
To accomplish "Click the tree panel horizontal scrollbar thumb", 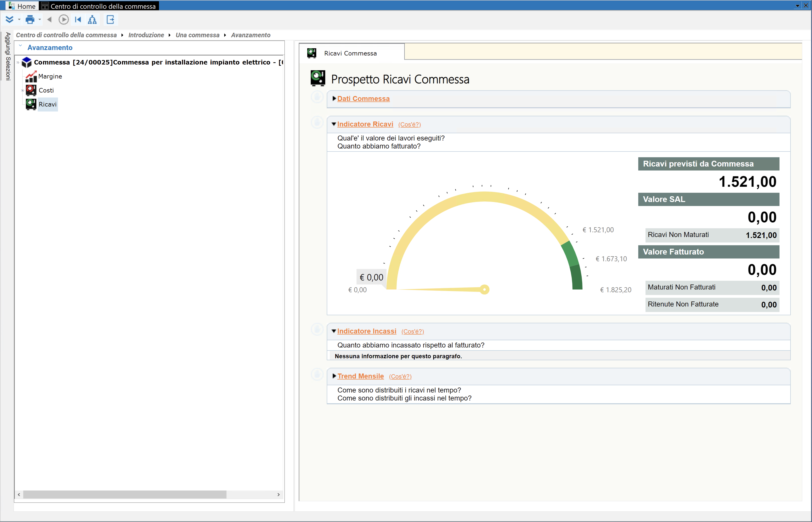I will [125, 494].
